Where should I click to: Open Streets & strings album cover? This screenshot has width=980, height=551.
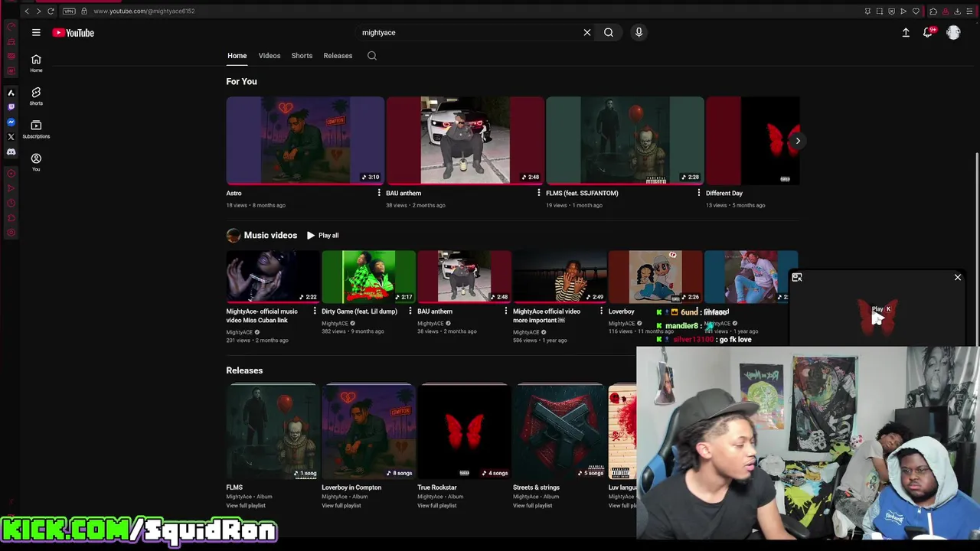pos(560,431)
